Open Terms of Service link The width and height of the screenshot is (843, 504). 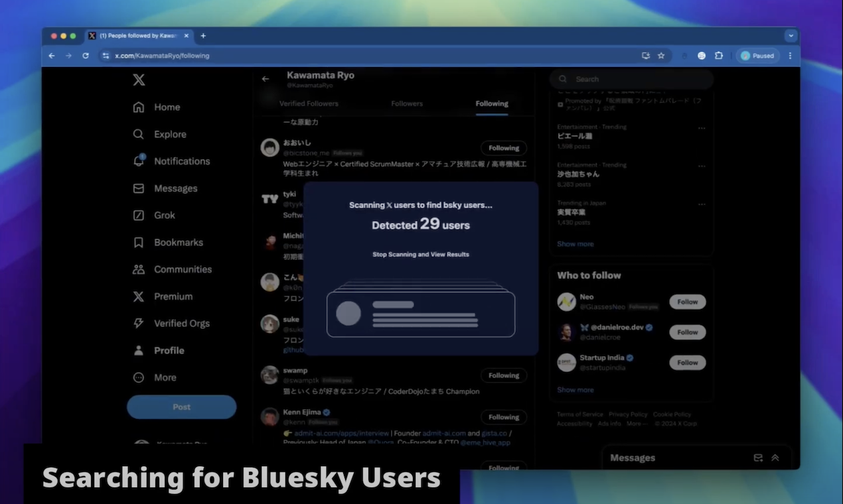coord(580,414)
